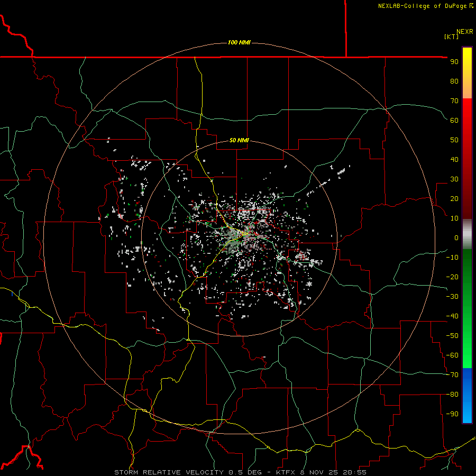Click the -90 scale label
476x476 pixels.
(x=452, y=414)
